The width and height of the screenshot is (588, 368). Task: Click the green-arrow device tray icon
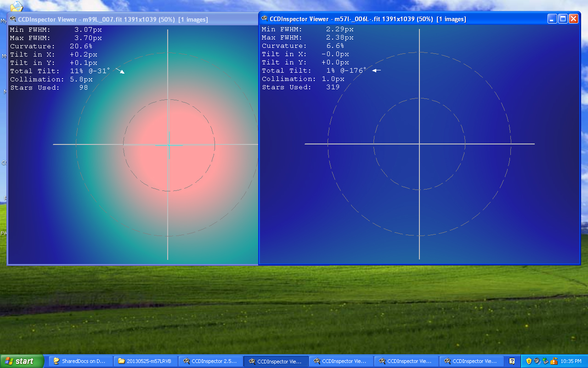[544, 361]
